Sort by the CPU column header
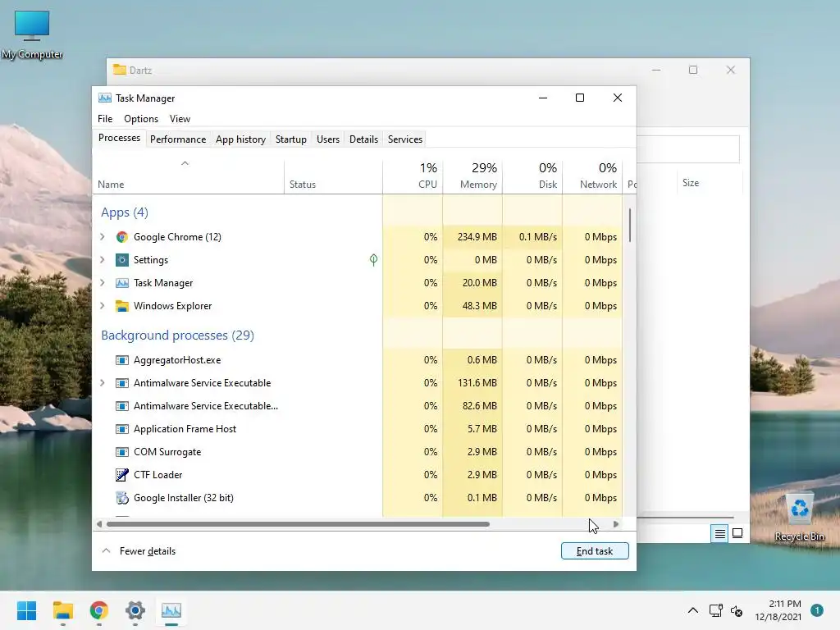The width and height of the screenshot is (840, 630). [413, 177]
